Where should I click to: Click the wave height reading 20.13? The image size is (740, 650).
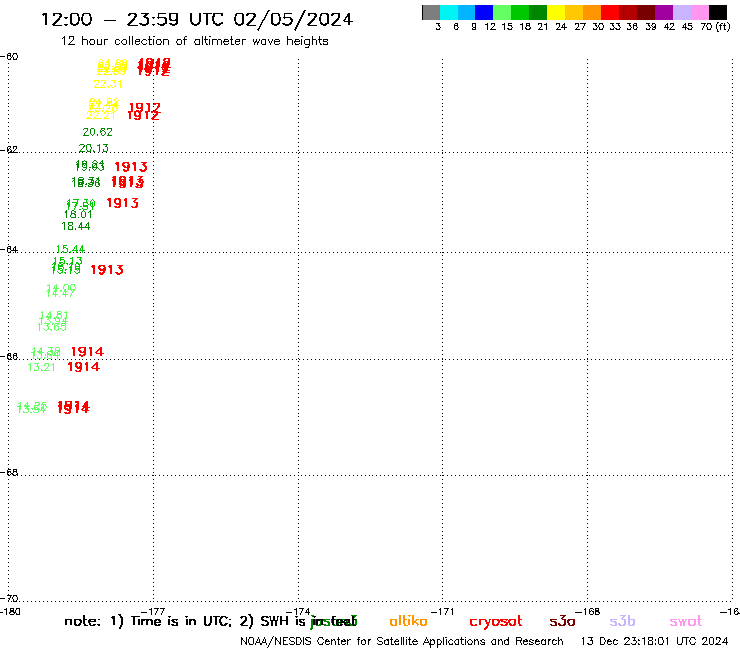(x=93, y=148)
